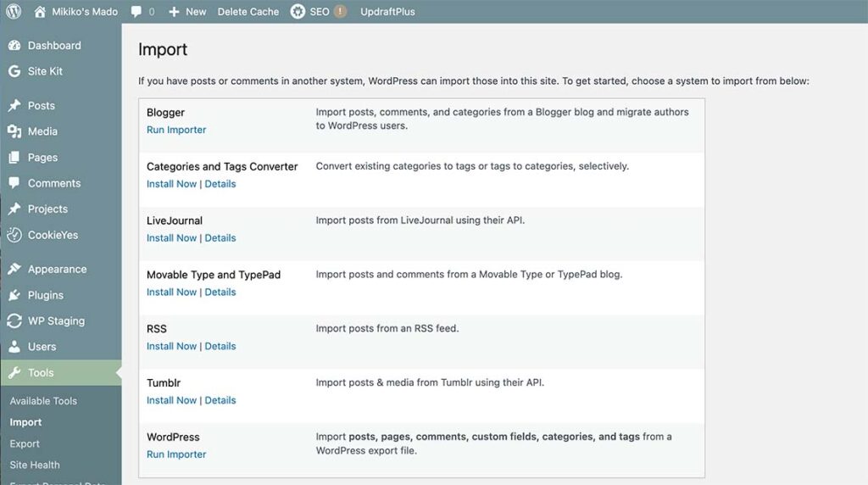Click the Blogger importer title

pyautogui.click(x=165, y=113)
